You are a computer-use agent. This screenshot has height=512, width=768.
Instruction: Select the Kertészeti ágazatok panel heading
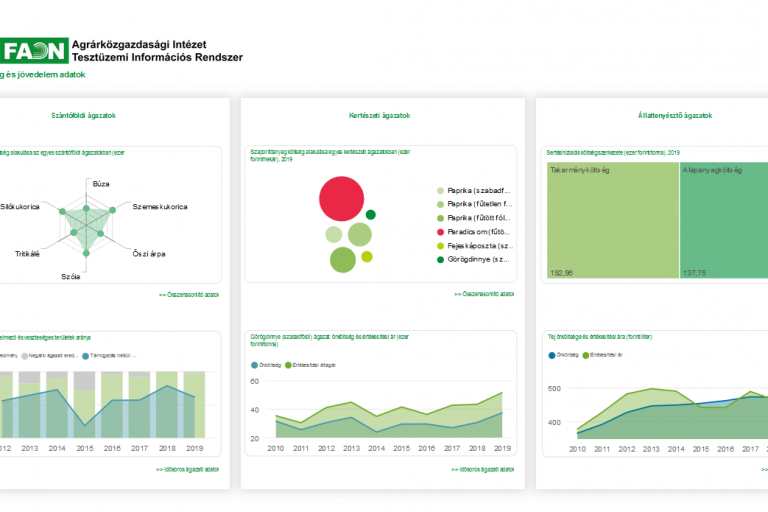point(379,116)
